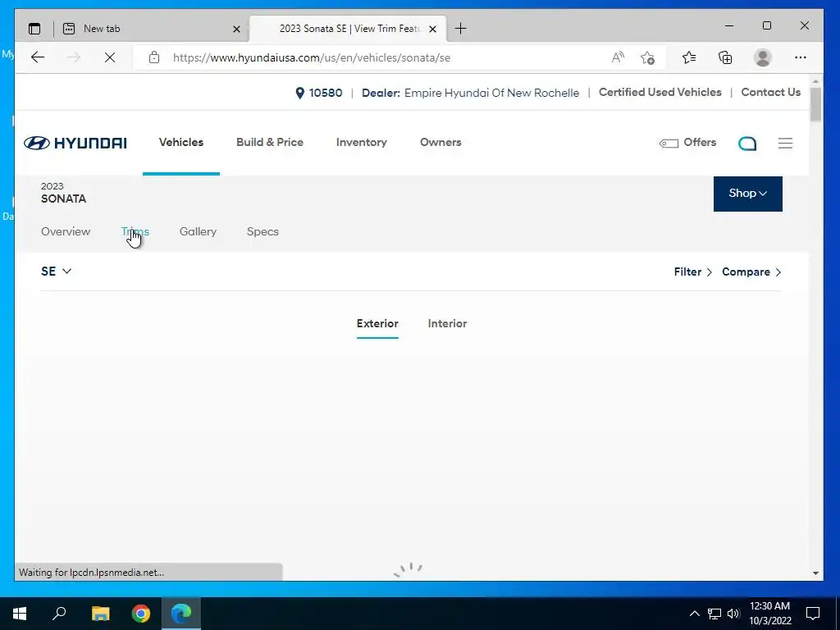This screenshot has height=630, width=840.
Task: Add this page to favorites
Action: 648,57
